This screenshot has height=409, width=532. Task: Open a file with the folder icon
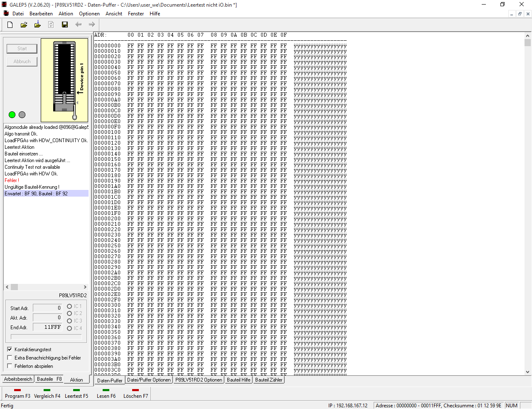point(24,25)
